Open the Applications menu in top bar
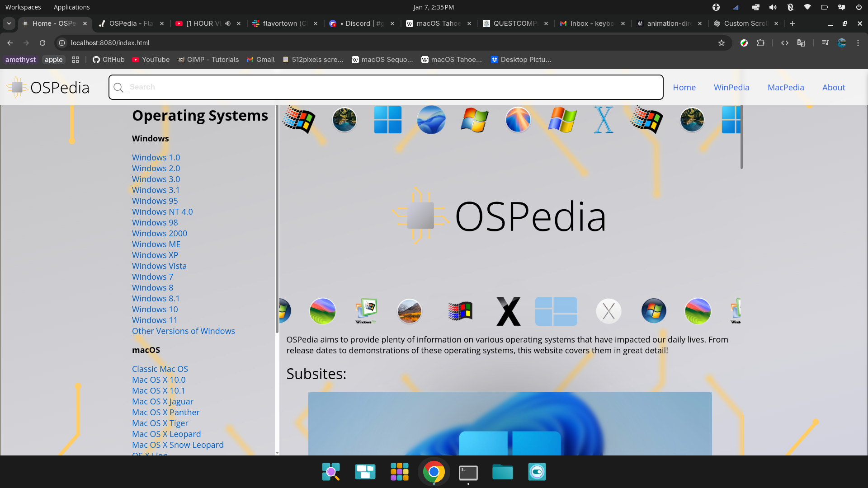This screenshot has height=488, width=868. [x=71, y=7]
